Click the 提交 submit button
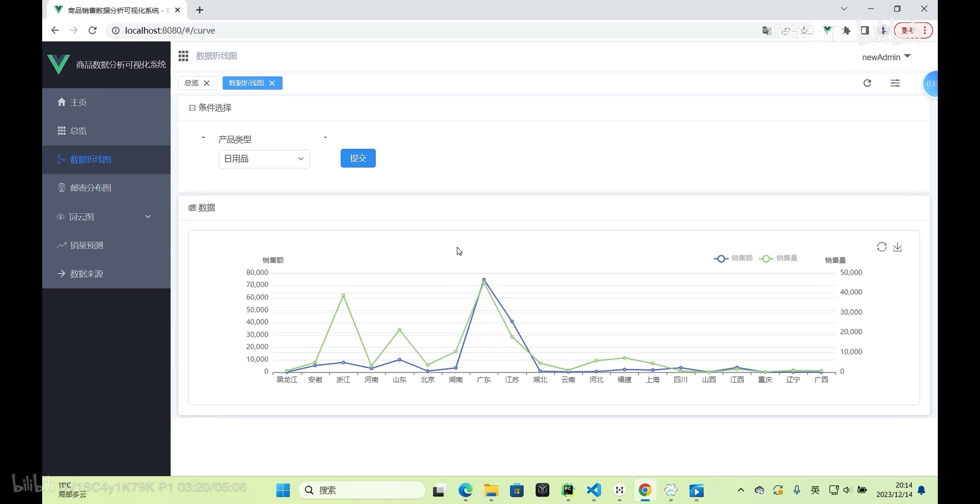This screenshot has width=980, height=504. point(358,158)
